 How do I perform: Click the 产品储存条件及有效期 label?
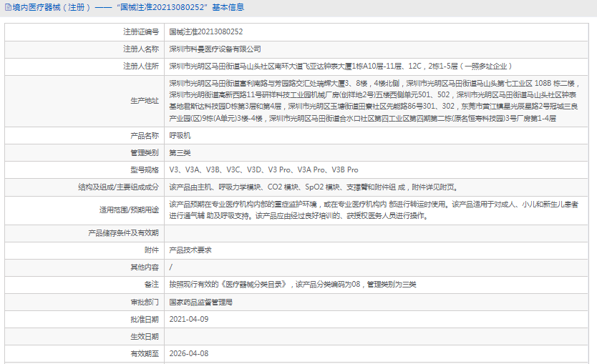point(123,233)
